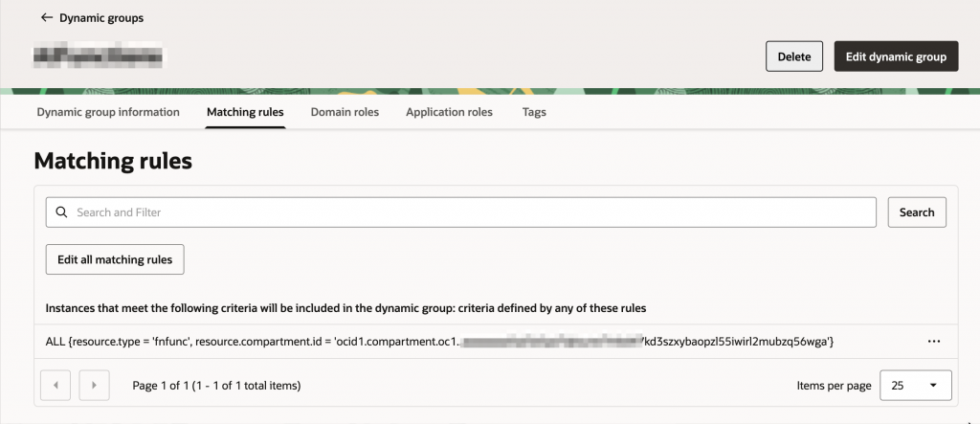Advance to next page arrow
This screenshot has width=980, height=424.
[93, 386]
